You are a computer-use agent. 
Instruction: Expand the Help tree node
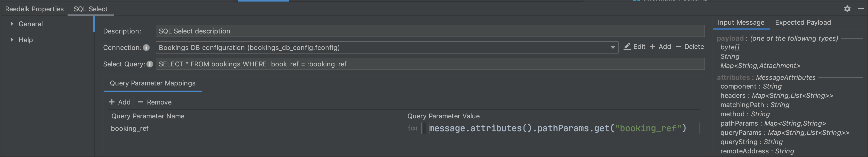[x=12, y=40]
